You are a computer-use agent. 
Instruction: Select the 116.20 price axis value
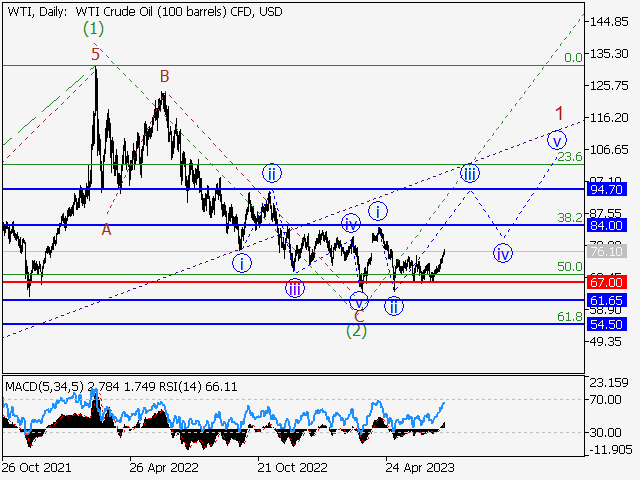point(609,118)
